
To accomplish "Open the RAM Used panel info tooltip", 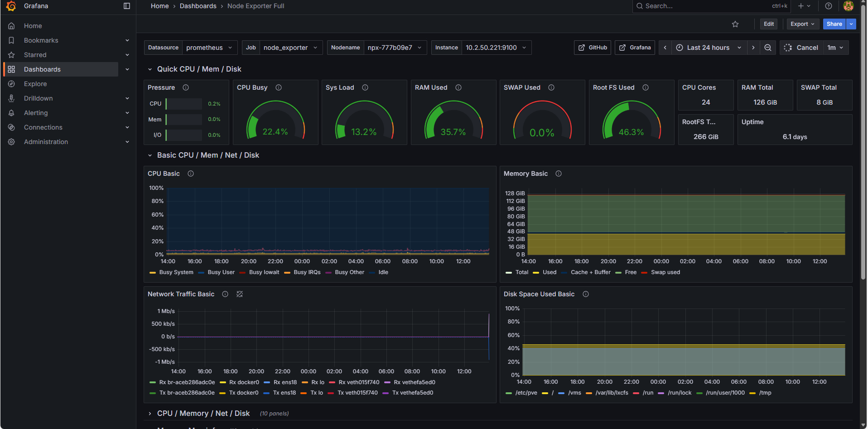I will pyautogui.click(x=458, y=87).
